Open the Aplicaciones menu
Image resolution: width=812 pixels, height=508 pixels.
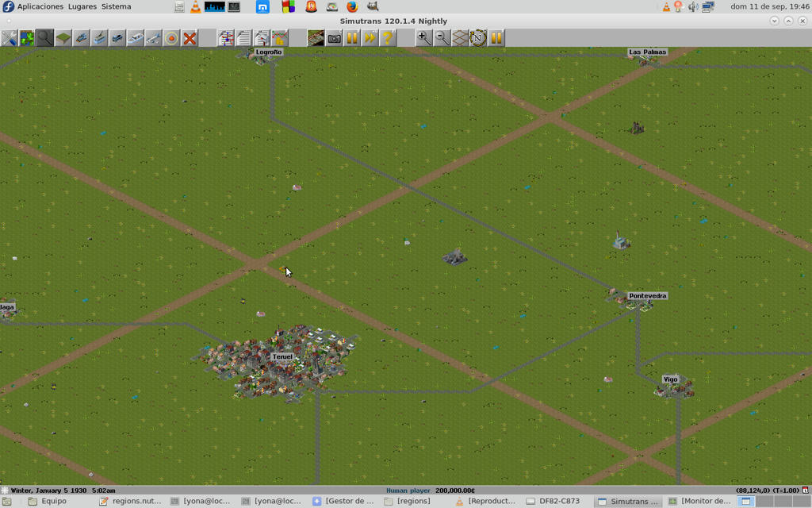tap(40, 6)
